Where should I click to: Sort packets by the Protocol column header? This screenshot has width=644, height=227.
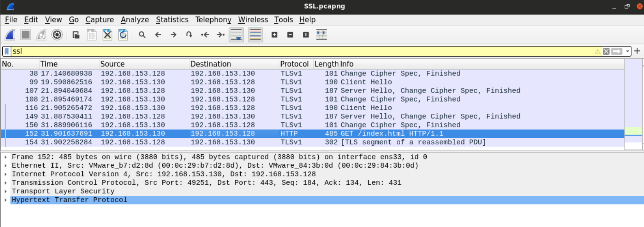coord(294,64)
